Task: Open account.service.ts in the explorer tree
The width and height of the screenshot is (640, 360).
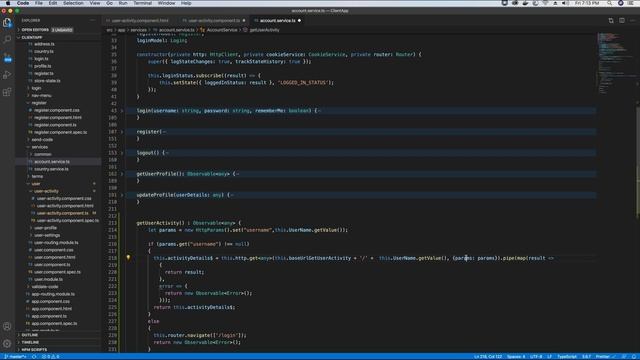Action: click(52, 162)
